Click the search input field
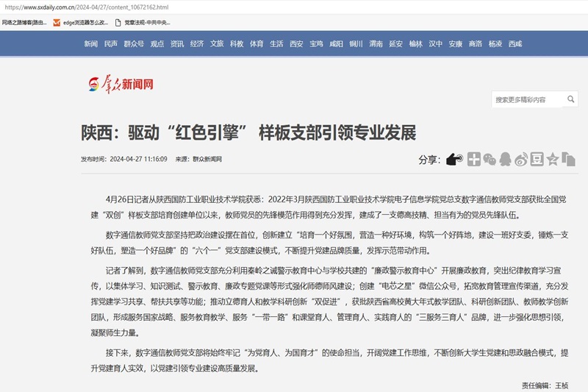Image resolution: width=588 pixels, height=392 pixels. tap(526, 99)
